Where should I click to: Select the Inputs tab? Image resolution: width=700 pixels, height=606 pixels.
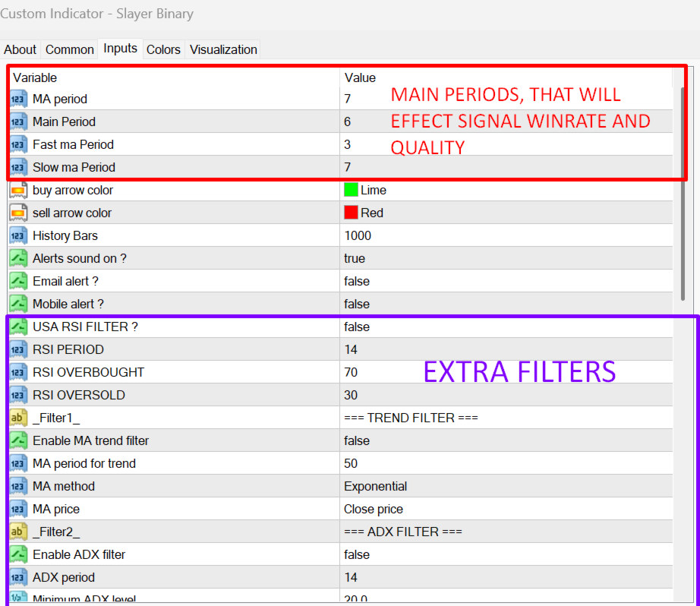tap(120, 49)
